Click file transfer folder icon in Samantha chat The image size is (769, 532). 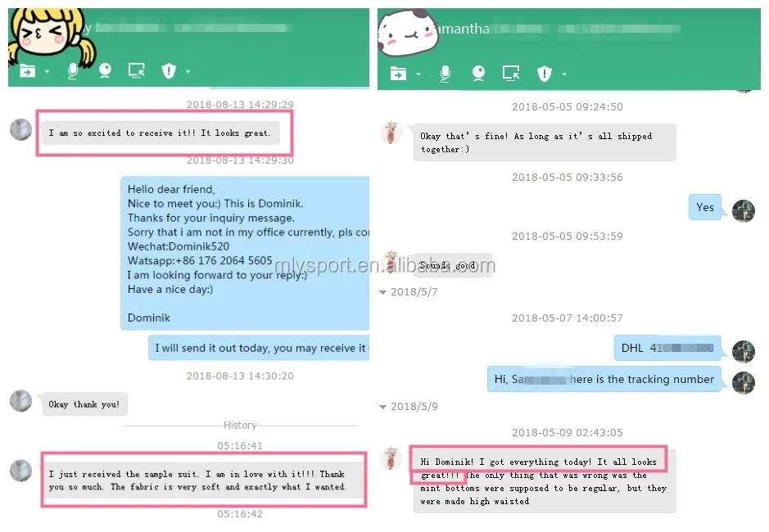click(x=398, y=74)
